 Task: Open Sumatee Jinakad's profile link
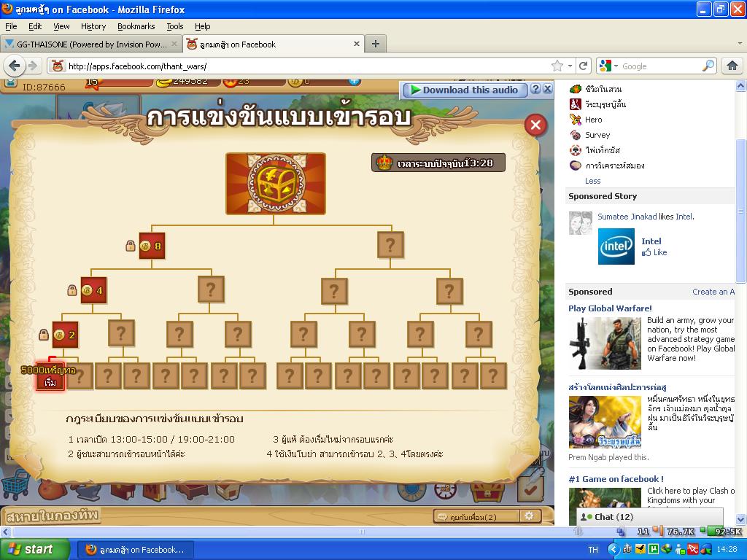[x=627, y=217]
